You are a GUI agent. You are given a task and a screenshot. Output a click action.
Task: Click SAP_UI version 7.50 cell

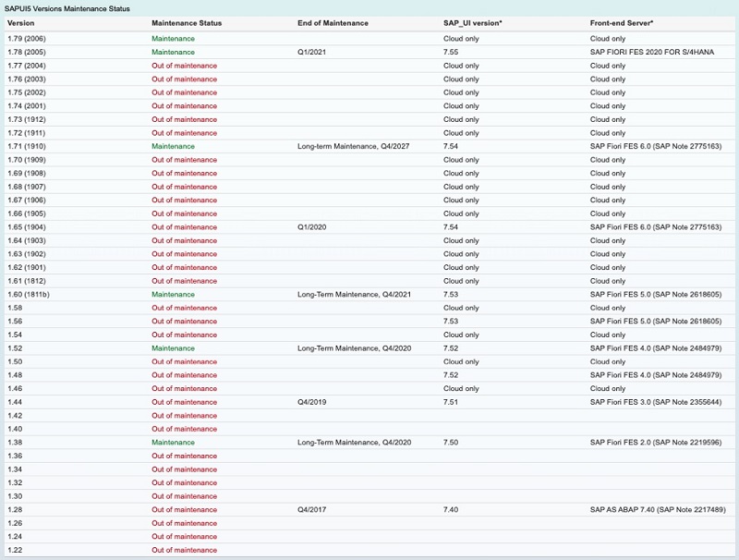451,442
